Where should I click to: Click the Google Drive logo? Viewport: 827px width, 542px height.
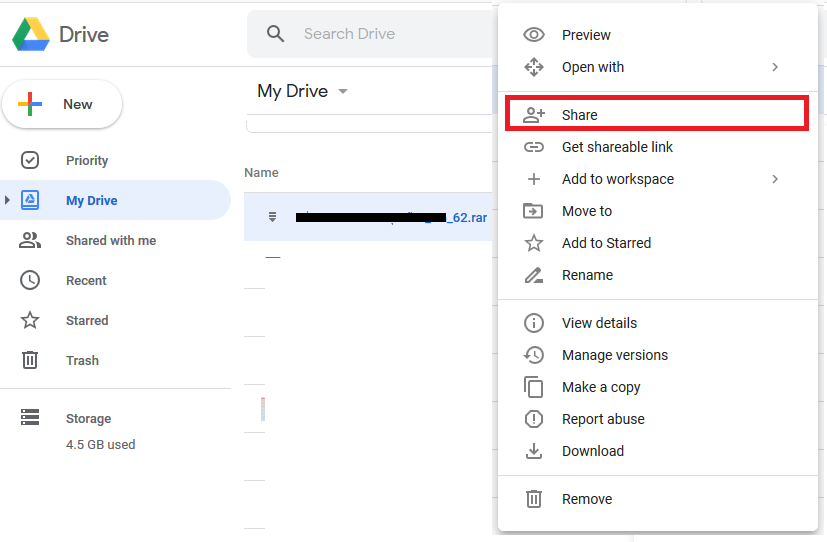pos(31,34)
